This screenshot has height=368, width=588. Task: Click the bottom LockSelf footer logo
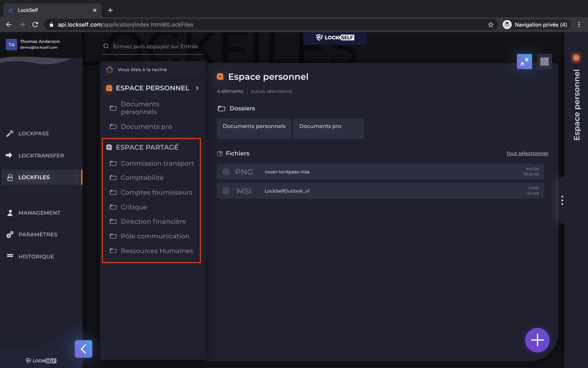tap(41, 360)
